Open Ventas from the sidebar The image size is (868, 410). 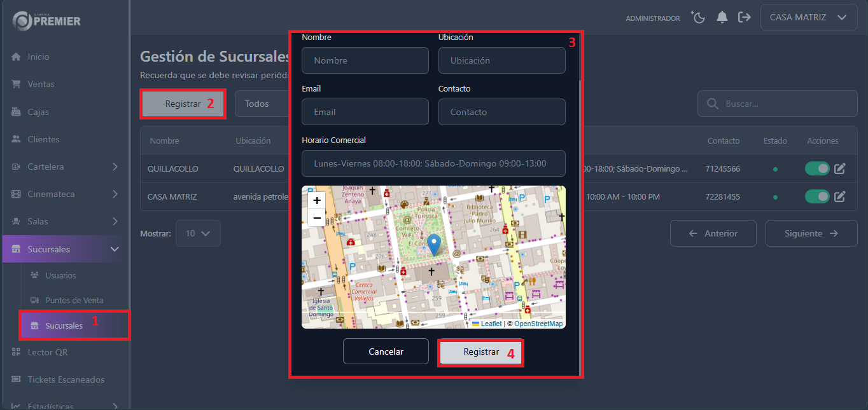[41, 84]
